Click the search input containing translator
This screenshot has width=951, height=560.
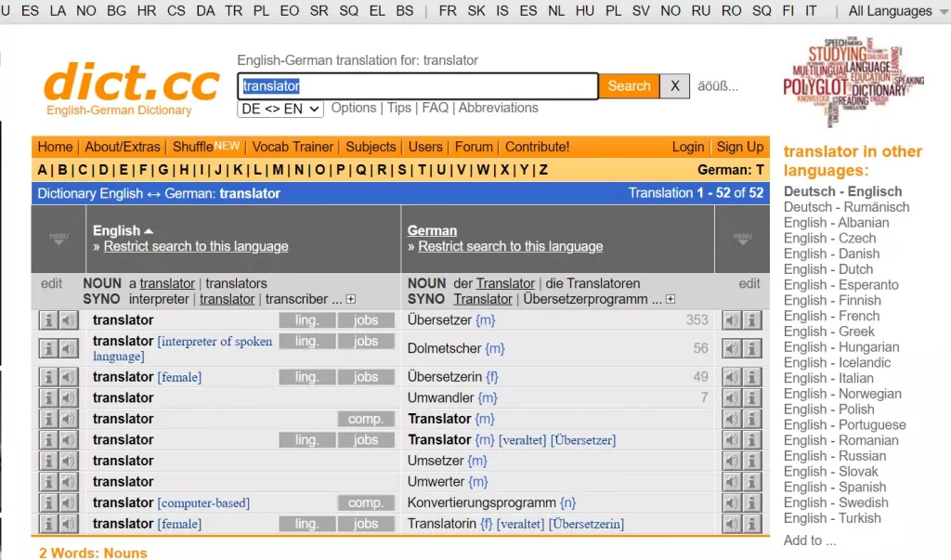click(x=418, y=86)
